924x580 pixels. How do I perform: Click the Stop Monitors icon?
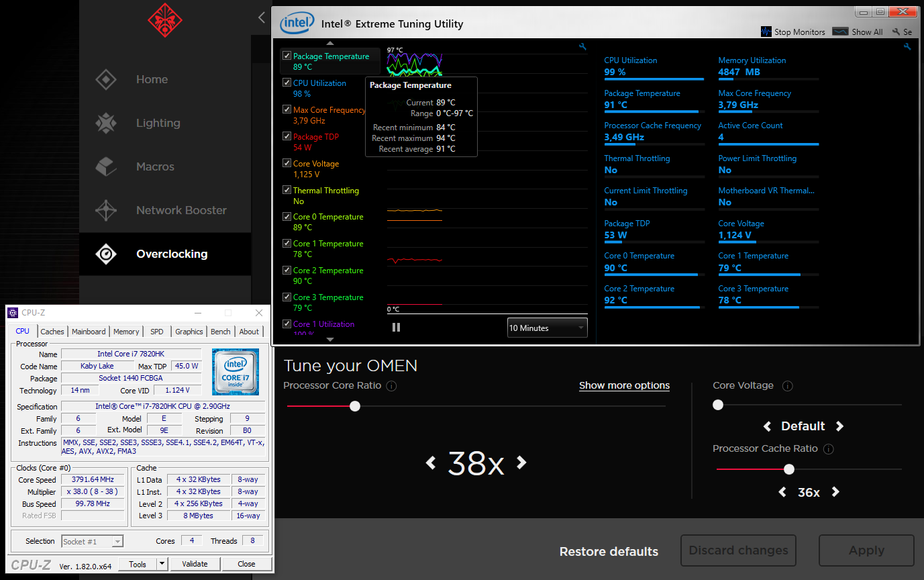(766, 32)
